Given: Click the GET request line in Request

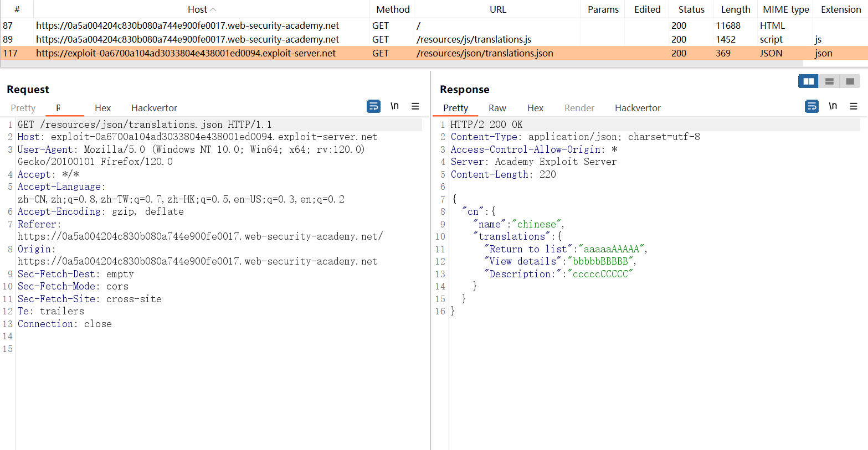Looking at the screenshot, I should pos(145,125).
